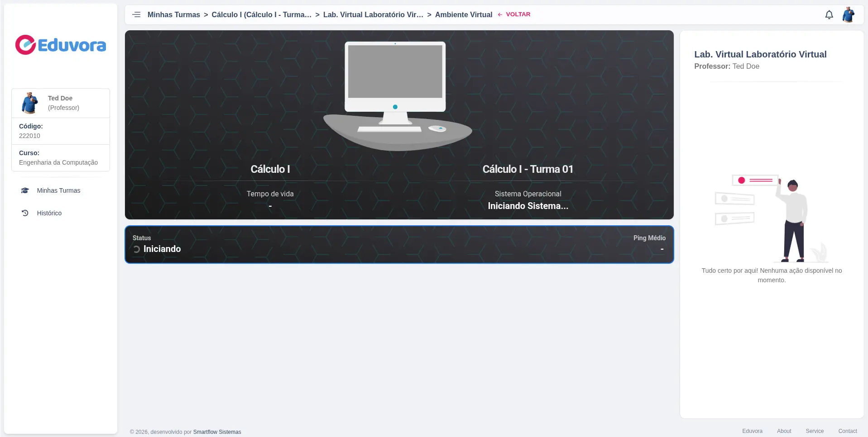Open the user avatar in top bar
The image size is (868, 437).
coord(849,14)
